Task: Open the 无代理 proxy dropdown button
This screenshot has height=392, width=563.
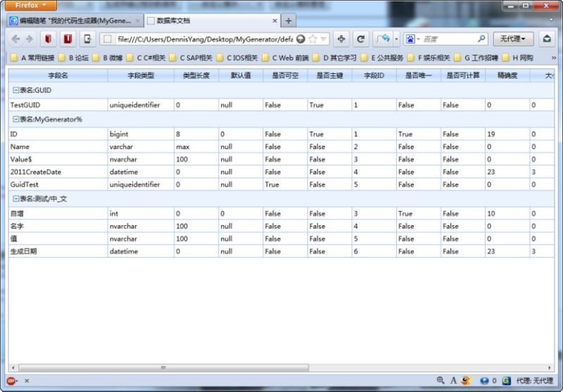Action: (513, 39)
